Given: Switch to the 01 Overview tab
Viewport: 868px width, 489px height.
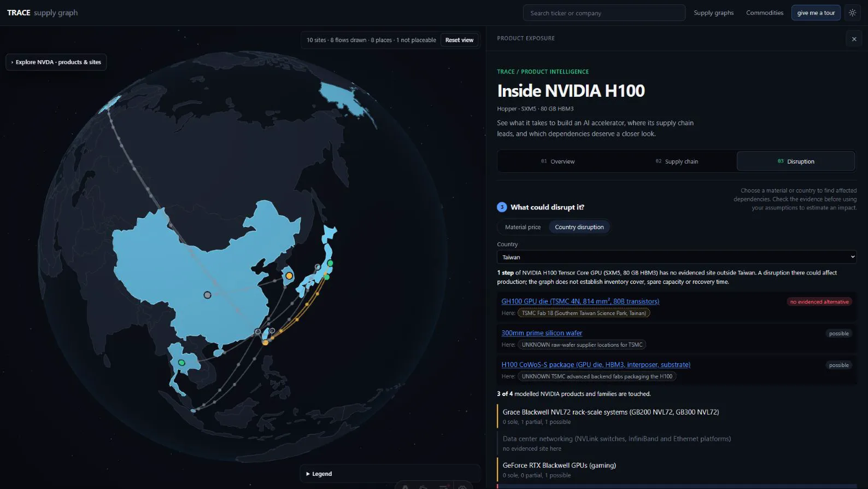Looking at the screenshot, I should click(558, 161).
